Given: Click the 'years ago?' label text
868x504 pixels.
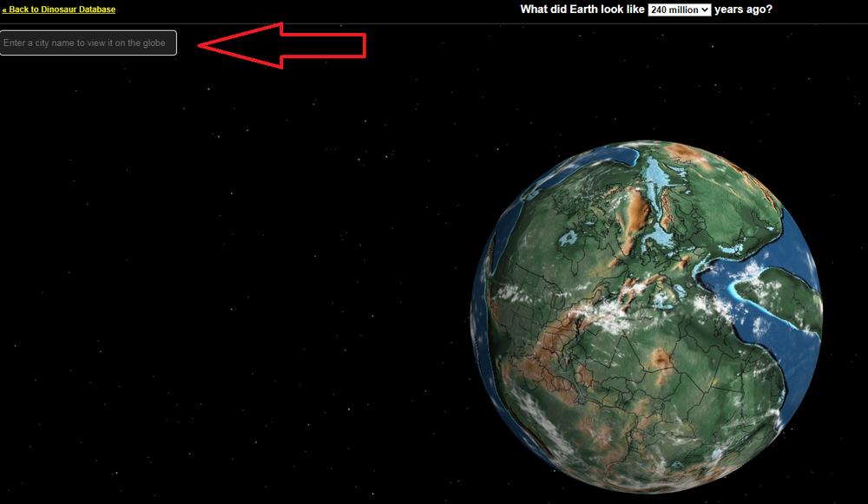Looking at the screenshot, I should 743,10.
